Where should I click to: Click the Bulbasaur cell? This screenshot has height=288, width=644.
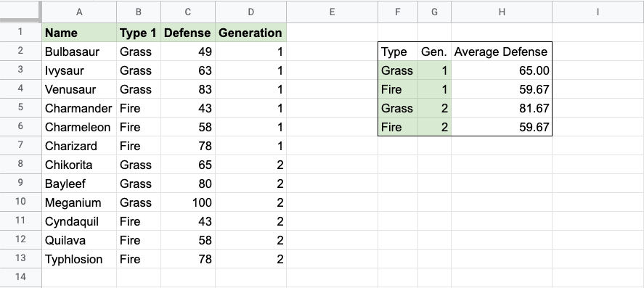[79, 52]
